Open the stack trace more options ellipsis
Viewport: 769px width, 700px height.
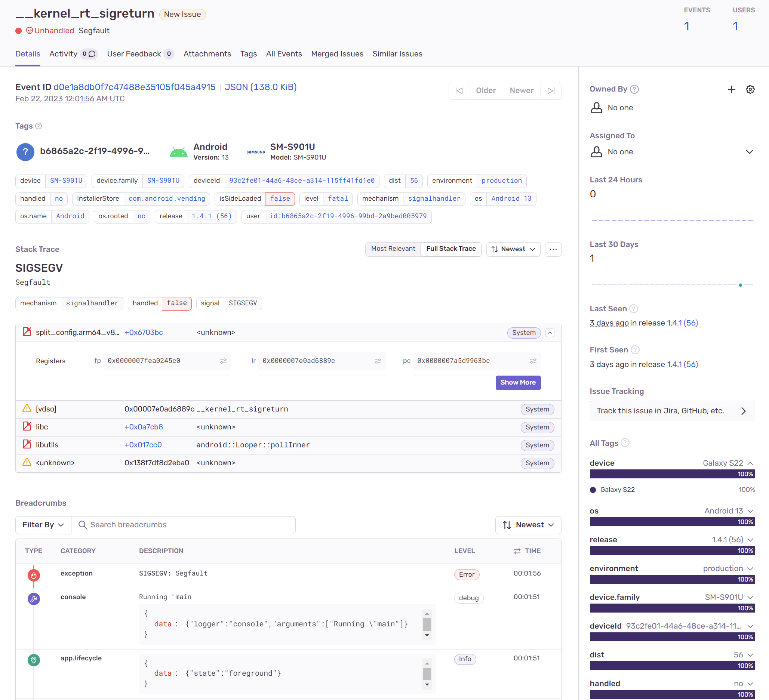(x=553, y=249)
